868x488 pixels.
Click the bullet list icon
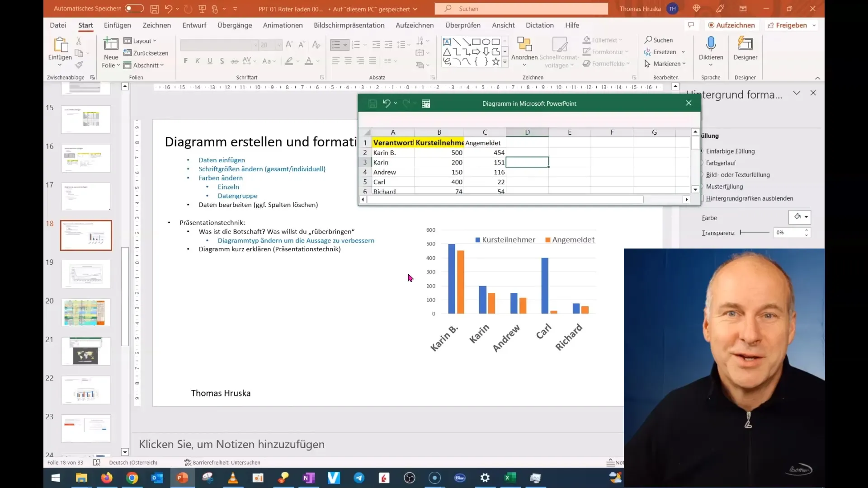coord(336,44)
